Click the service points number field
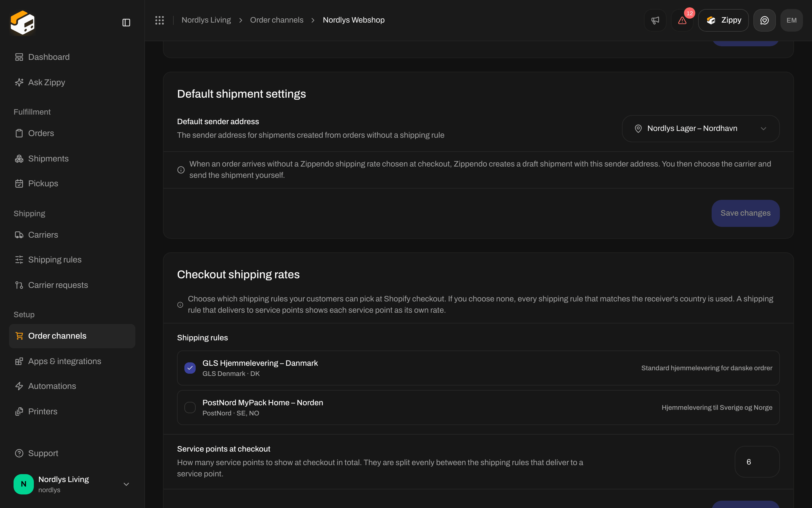Image resolution: width=812 pixels, height=508 pixels. (757, 462)
